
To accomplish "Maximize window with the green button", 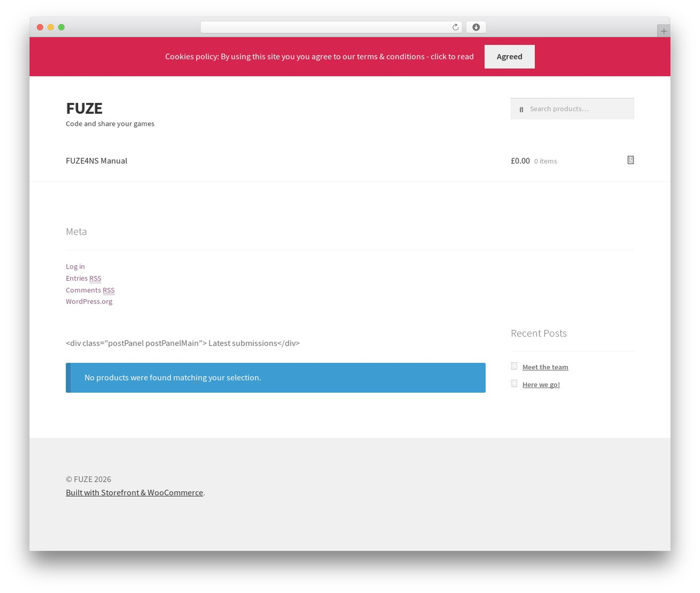I will 61,27.
